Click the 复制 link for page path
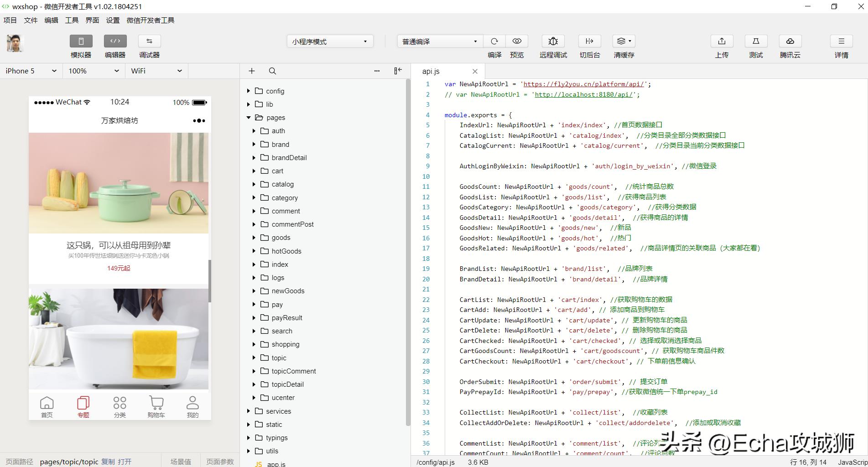The height and width of the screenshot is (467, 868). [108, 462]
